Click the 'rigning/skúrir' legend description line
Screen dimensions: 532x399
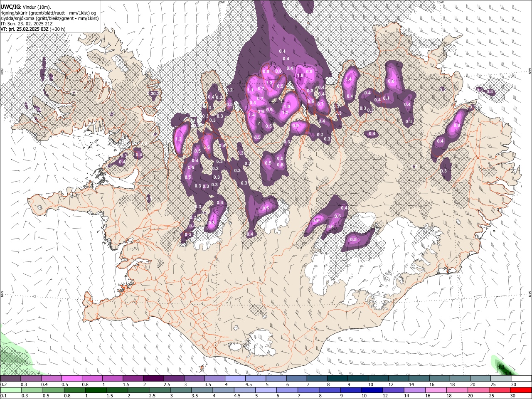point(48,12)
